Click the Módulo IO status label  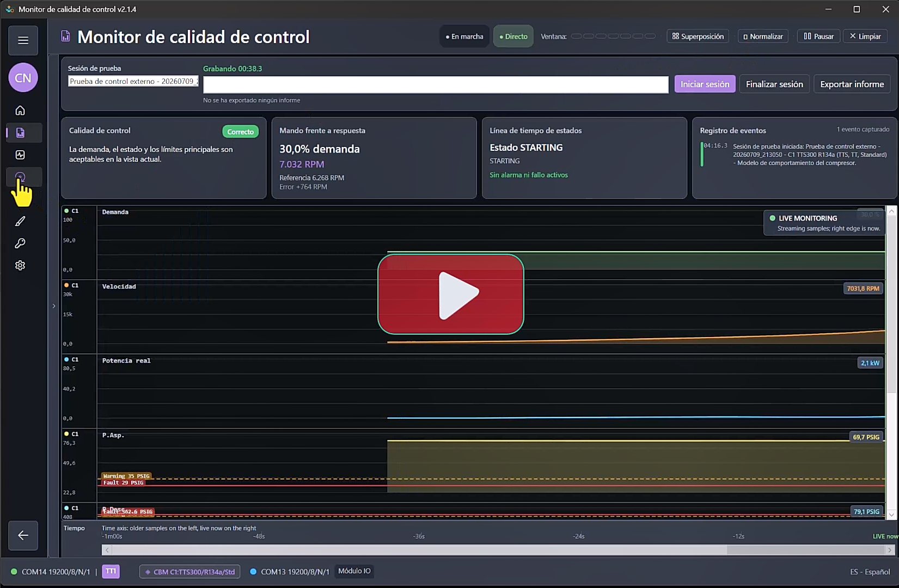coord(354,571)
